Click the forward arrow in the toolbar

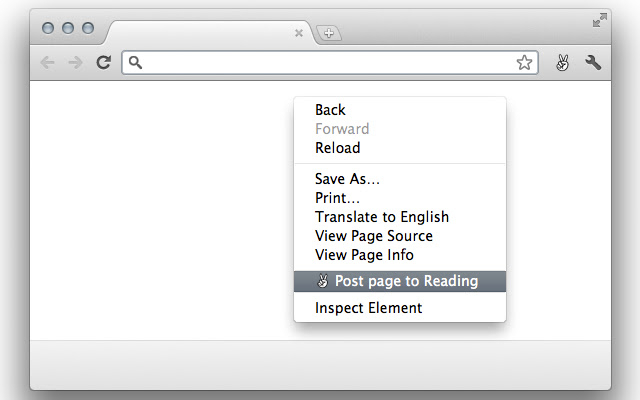76,63
